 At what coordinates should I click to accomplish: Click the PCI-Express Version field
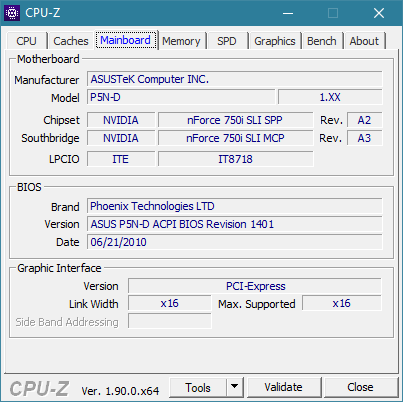tap(255, 286)
